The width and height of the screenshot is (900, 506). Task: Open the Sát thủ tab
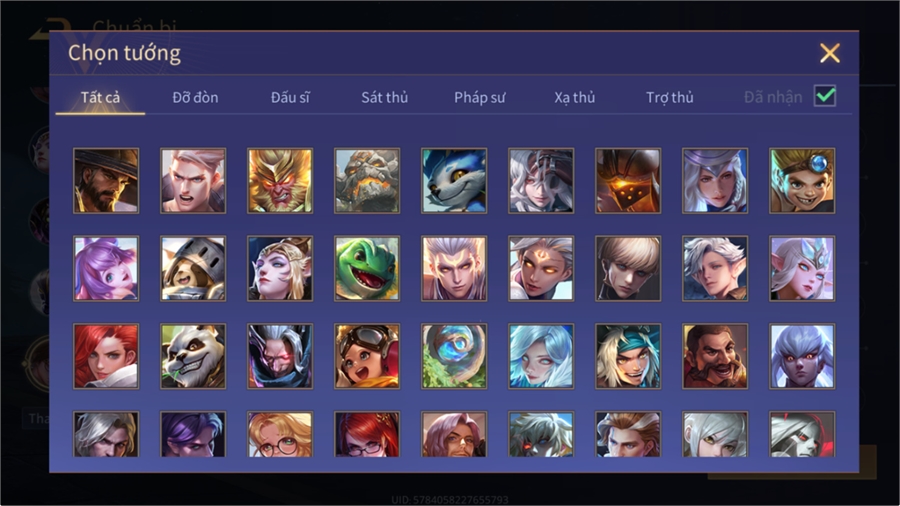[x=385, y=98]
